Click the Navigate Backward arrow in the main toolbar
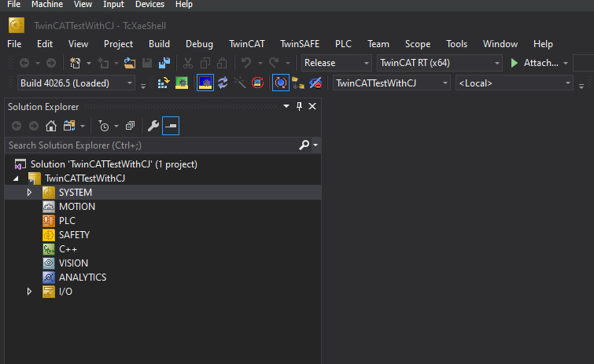This screenshot has height=364, width=594. tap(24, 63)
